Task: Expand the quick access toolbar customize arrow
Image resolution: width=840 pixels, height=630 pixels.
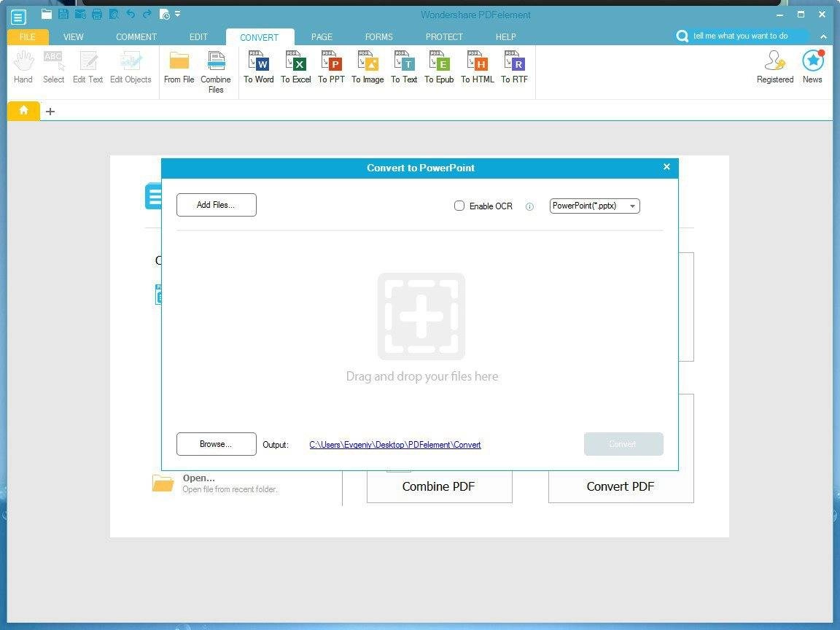Action: [177, 14]
